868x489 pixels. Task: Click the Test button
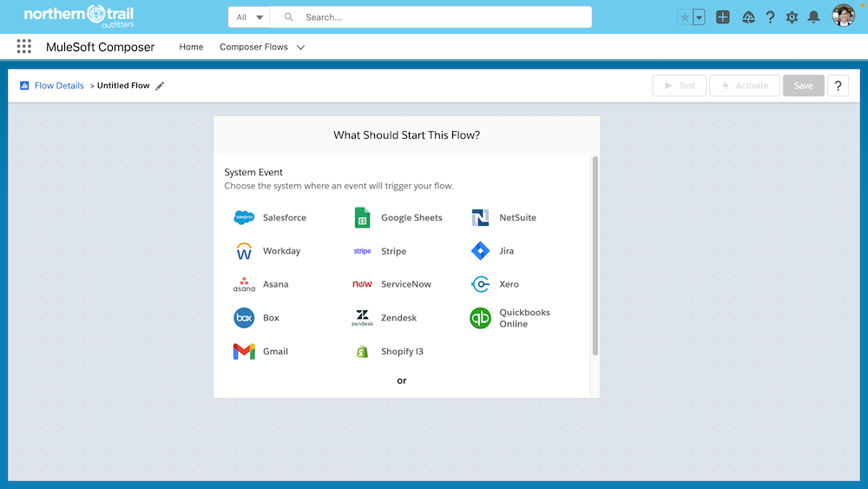click(680, 85)
